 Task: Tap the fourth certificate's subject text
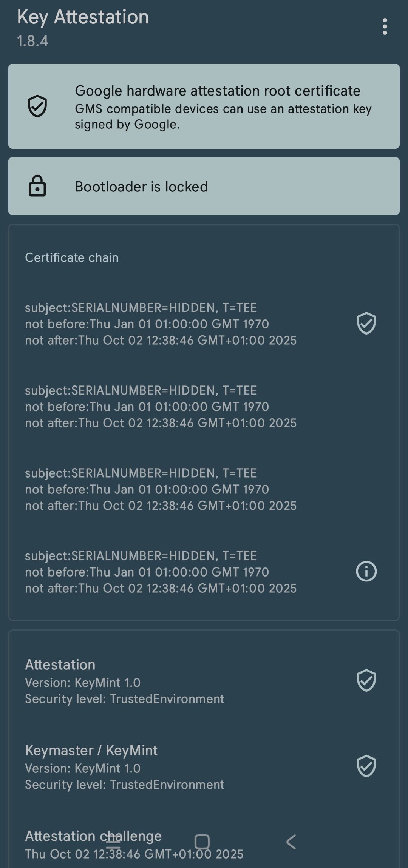click(141, 556)
